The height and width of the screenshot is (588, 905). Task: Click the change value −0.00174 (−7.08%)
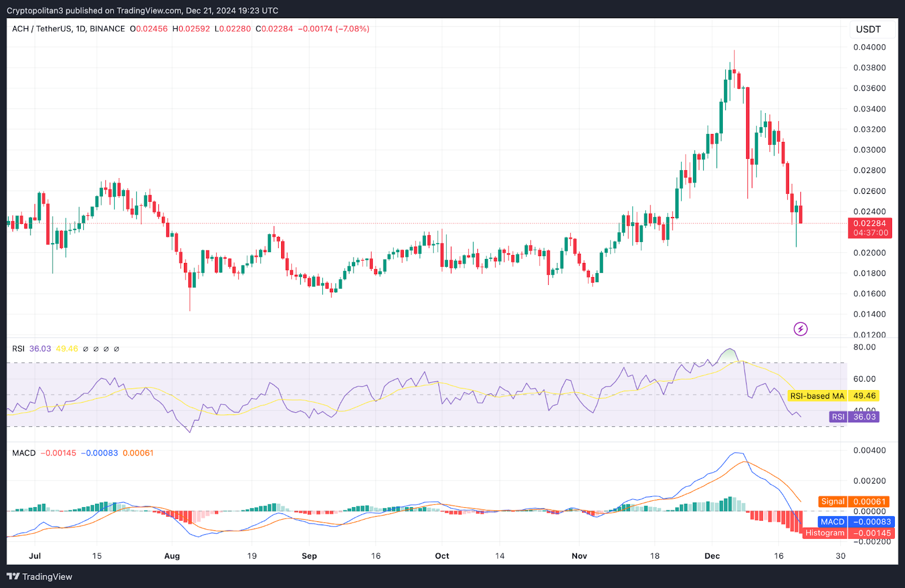tap(334, 29)
